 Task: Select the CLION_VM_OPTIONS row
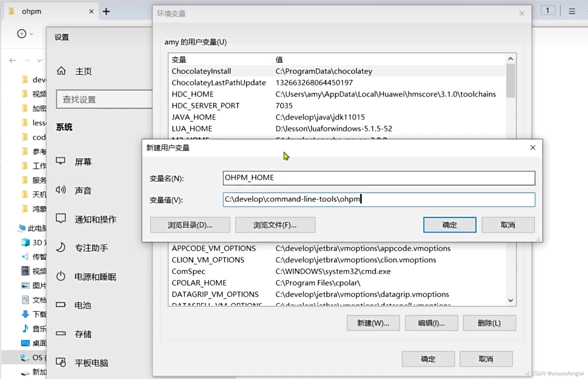pyautogui.click(x=337, y=260)
